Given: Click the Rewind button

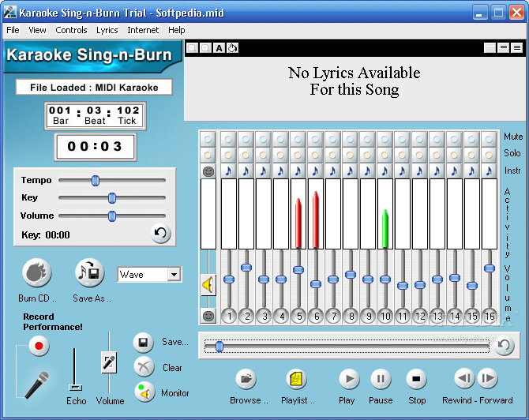Looking at the screenshot, I should click(465, 379).
